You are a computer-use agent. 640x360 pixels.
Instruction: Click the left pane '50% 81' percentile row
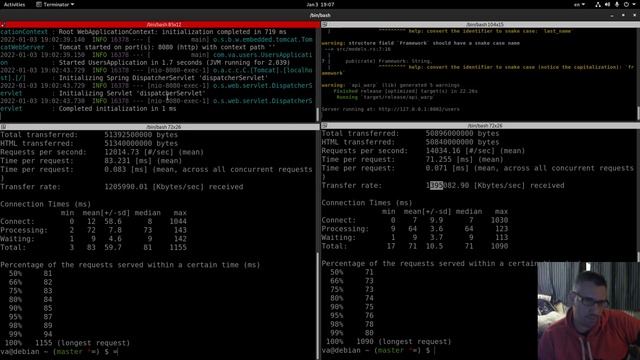pyautogui.click(x=31, y=273)
